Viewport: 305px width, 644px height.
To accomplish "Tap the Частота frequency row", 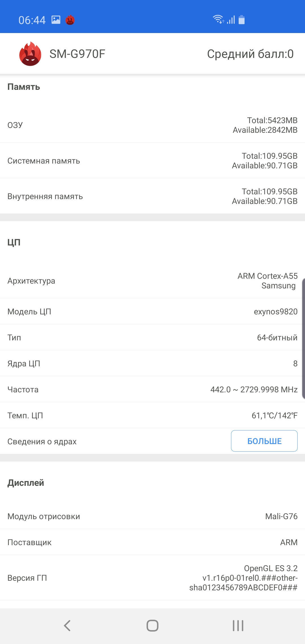I will [x=152, y=390].
